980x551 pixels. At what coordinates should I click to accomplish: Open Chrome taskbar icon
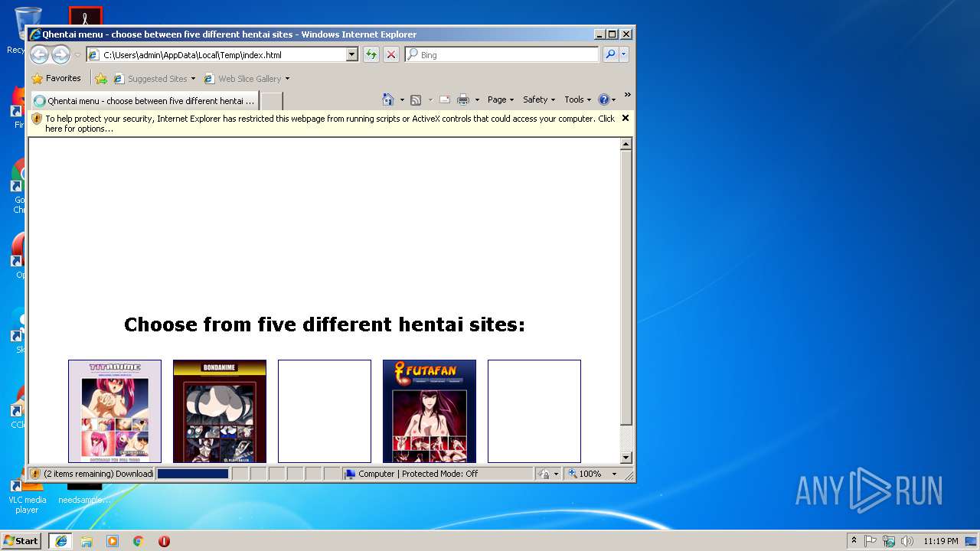coord(139,541)
